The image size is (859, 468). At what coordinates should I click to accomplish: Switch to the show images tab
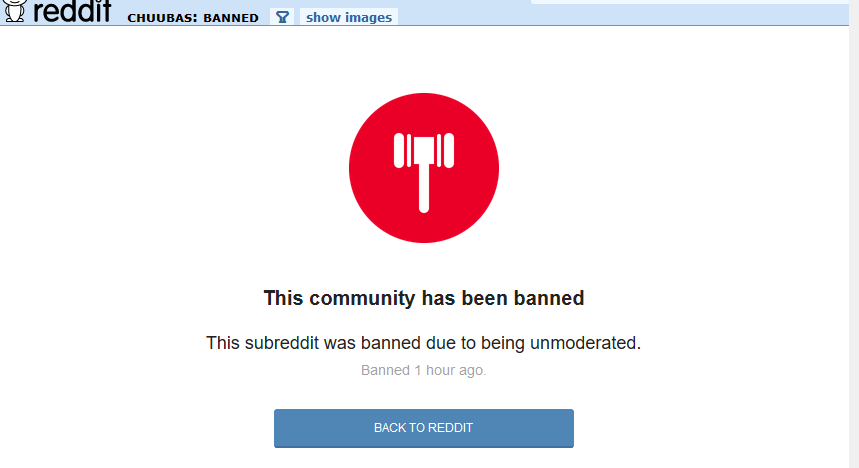click(x=349, y=17)
